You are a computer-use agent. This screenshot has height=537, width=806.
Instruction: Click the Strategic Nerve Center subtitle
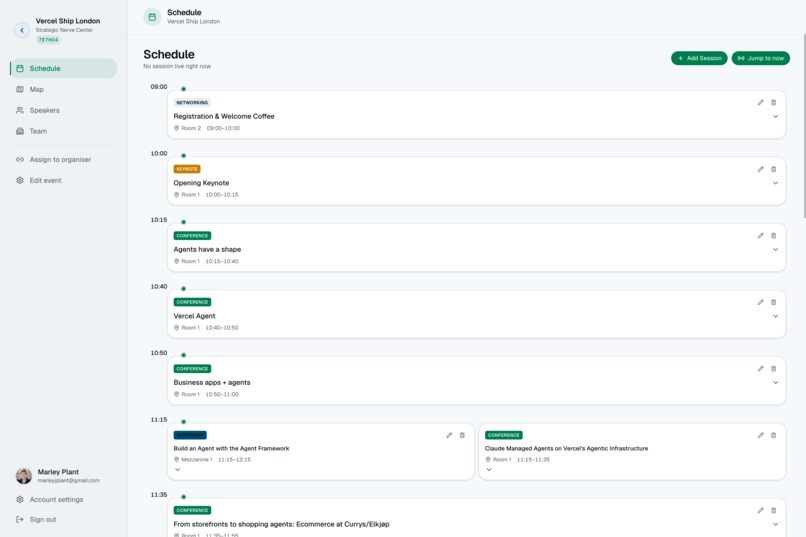click(x=64, y=30)
